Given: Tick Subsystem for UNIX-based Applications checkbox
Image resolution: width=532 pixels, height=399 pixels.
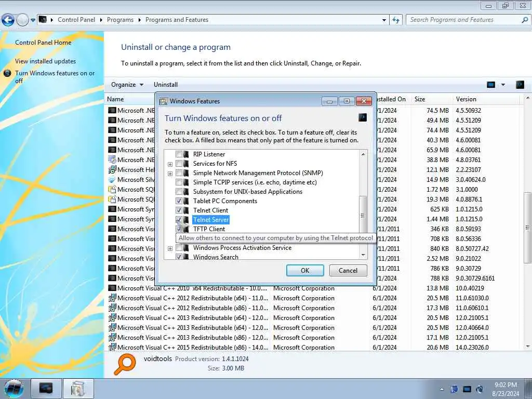Looking at the screenshot, I should 179,192.
